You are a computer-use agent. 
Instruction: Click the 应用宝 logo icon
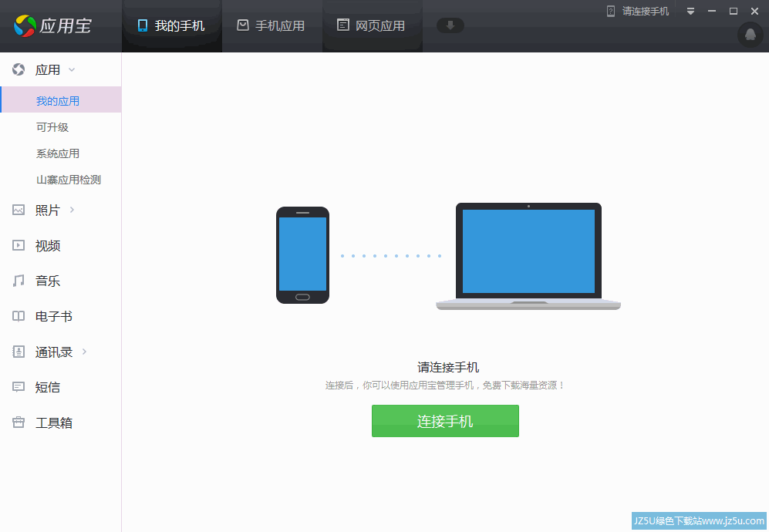[25, 25]
